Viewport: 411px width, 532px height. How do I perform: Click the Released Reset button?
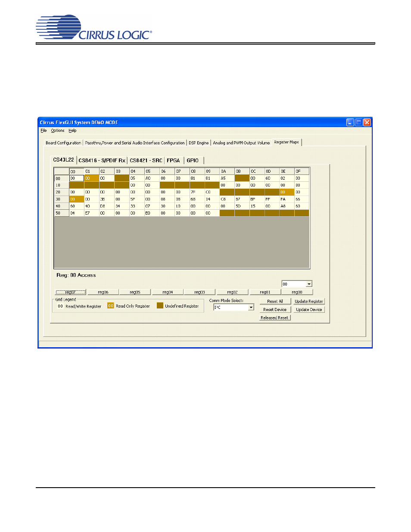275,317
